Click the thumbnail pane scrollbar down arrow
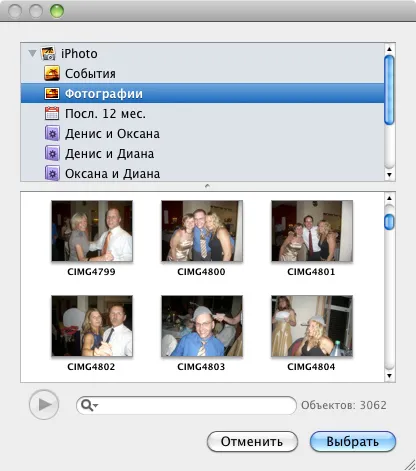Image resolution: width=416 pixels, height=471 pixels. (x=389, y=376)
